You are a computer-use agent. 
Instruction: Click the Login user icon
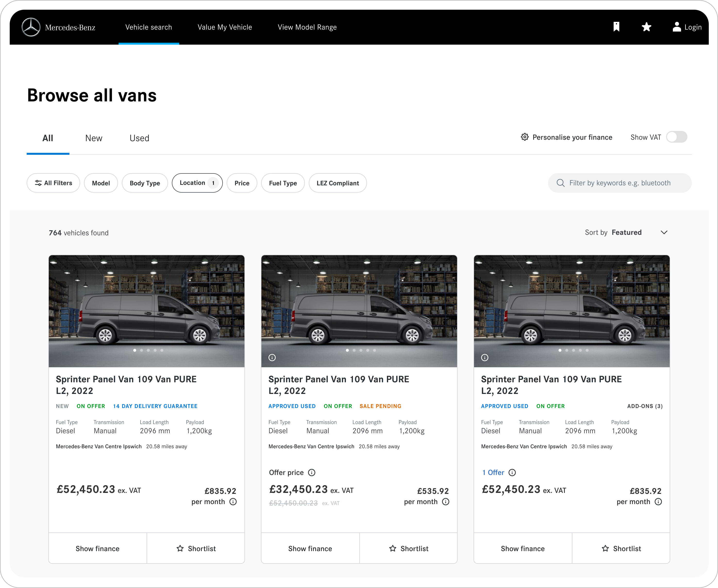677,27
